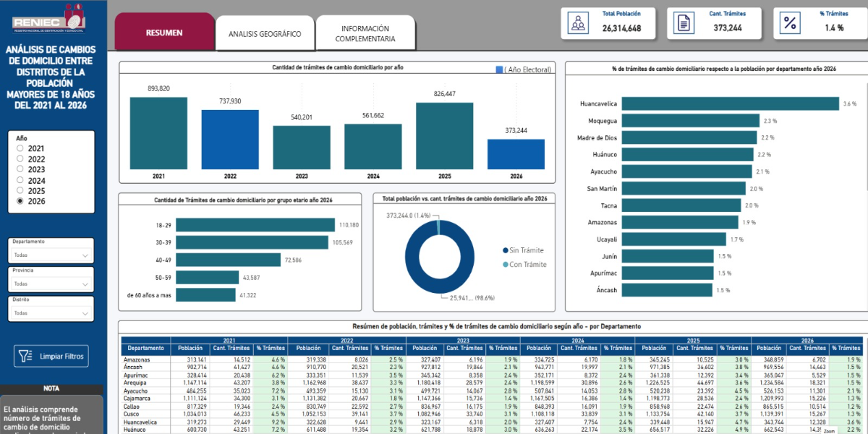Image resolution: width=868 pixels, height=434 pixels.
Task: Click the Departamento column header in table
Action: click(x=145, y=348)
